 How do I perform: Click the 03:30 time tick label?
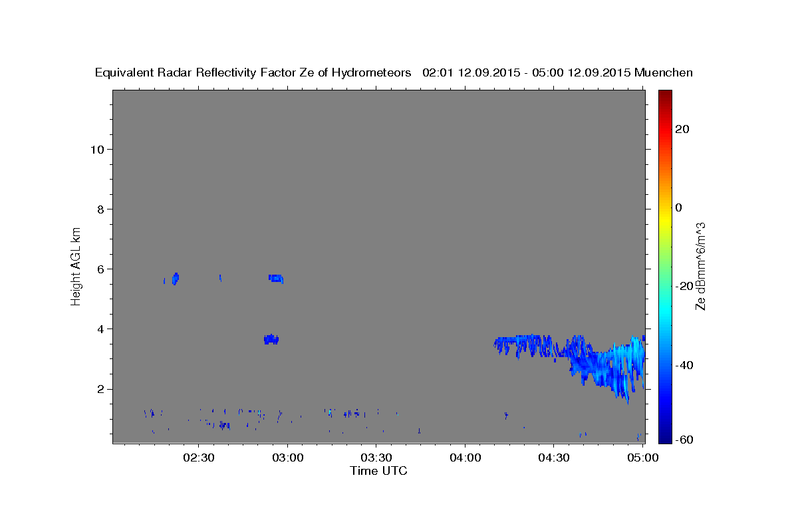pos(376,458)
